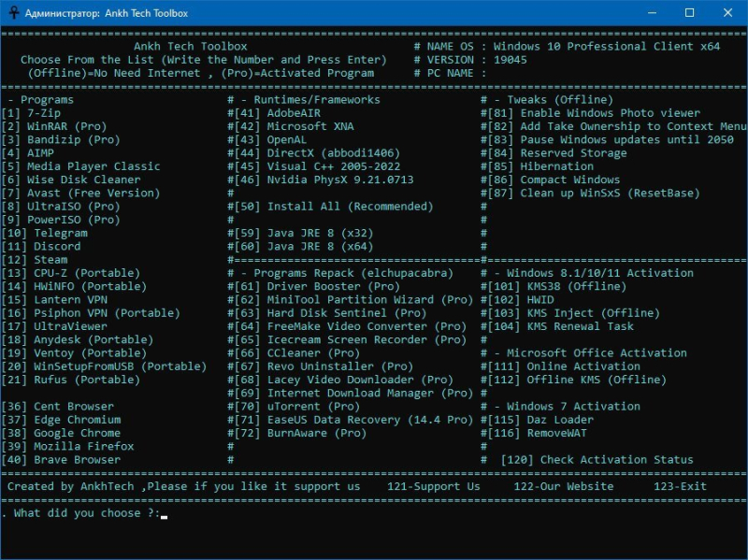The width and height of the screenshot is (748, 560).
Task: Select "[15] Lantern VPN" entry
Action: coord(54,300)
